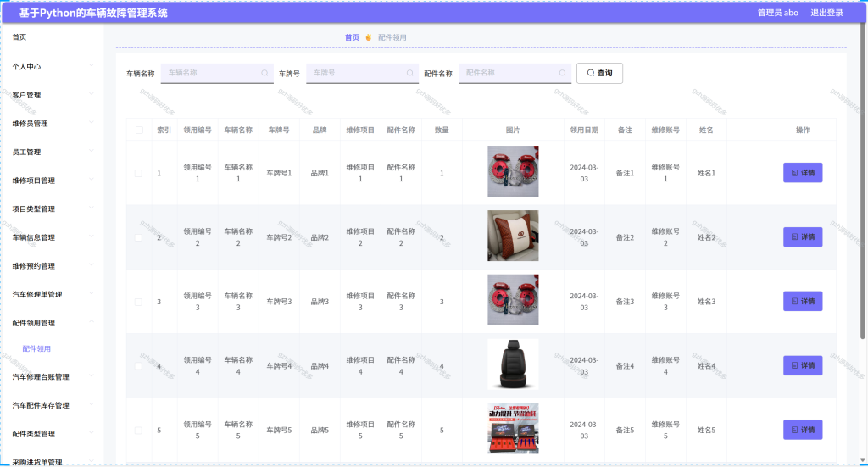The image size is (868, 467).
Task: Click the black car seat image in row 4
Action: pos(513,364)
